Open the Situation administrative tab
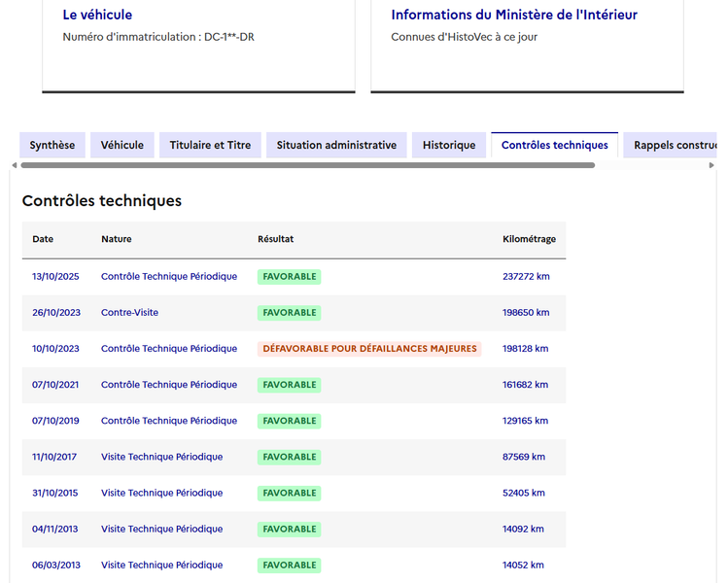Screen dimensions: 728x583 coord(336,146)
